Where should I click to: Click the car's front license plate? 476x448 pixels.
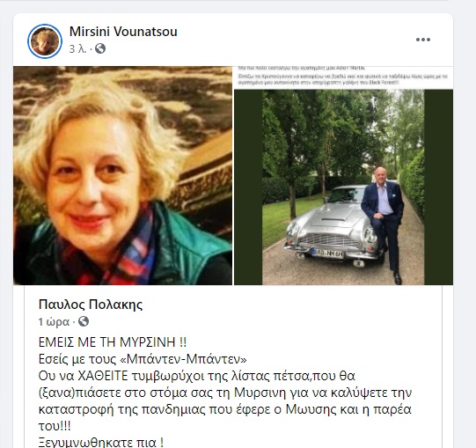pyautogui.click(x=327, y=253)
